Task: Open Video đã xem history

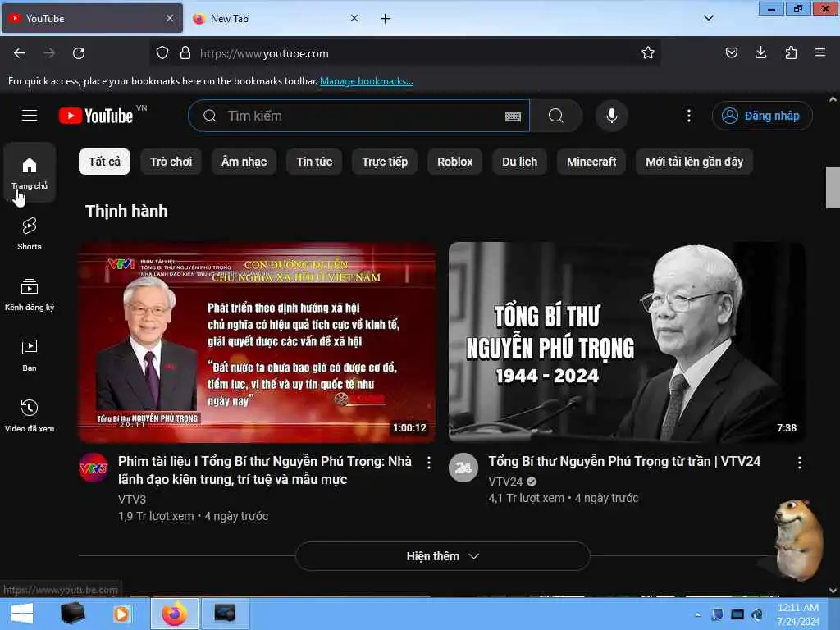Action: (x=30, y=415)
